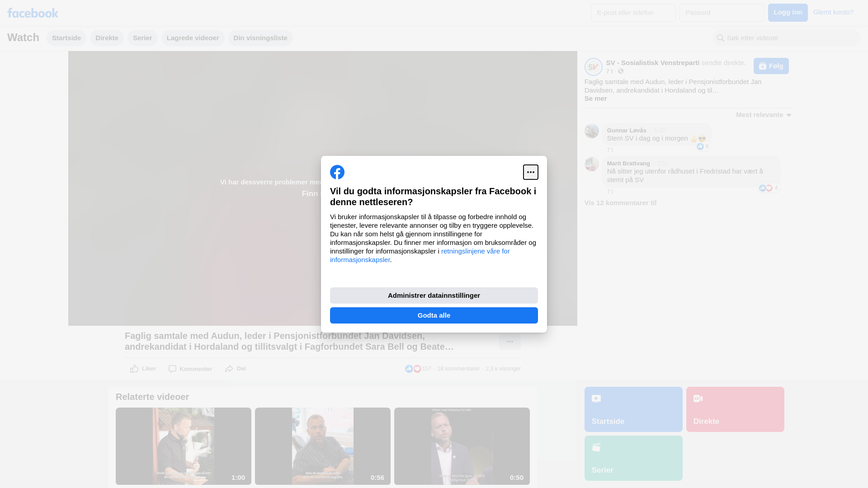Select the Din visningsliste tab
Screen dimensions: 868x488
tap(260, 38)
